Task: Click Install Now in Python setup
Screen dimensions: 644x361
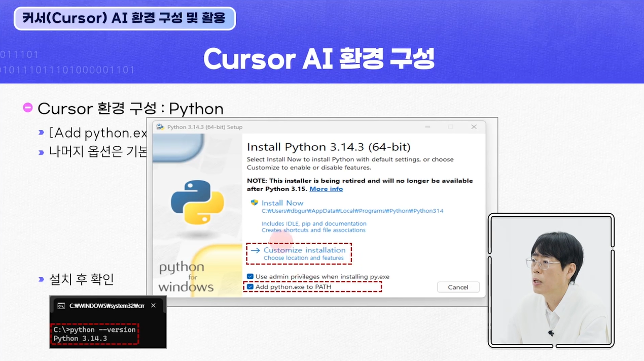Action: coord(282,203)
